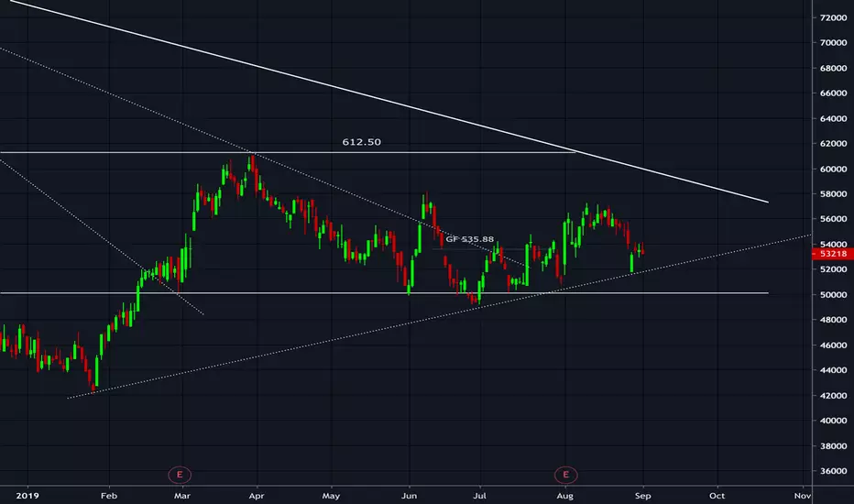
Task: Click the 64000 price axis label
Action: [833, 118]
